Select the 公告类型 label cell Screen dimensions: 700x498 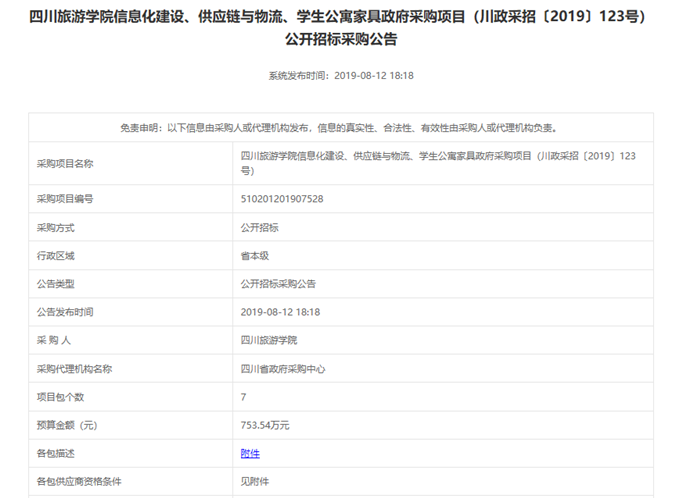click(x=131, y=284)
